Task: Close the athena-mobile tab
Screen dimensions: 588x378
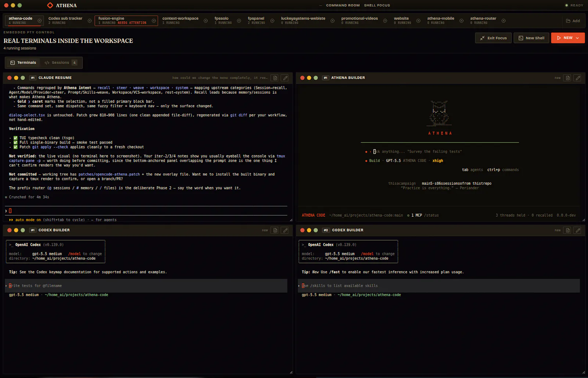Action: [461, 21]
